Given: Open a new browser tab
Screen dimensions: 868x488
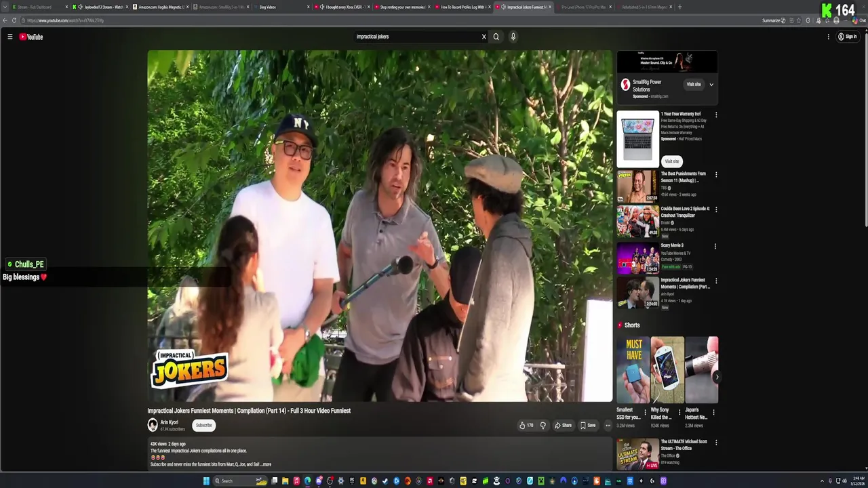Looking at the screenshot, I should point(680,7).
